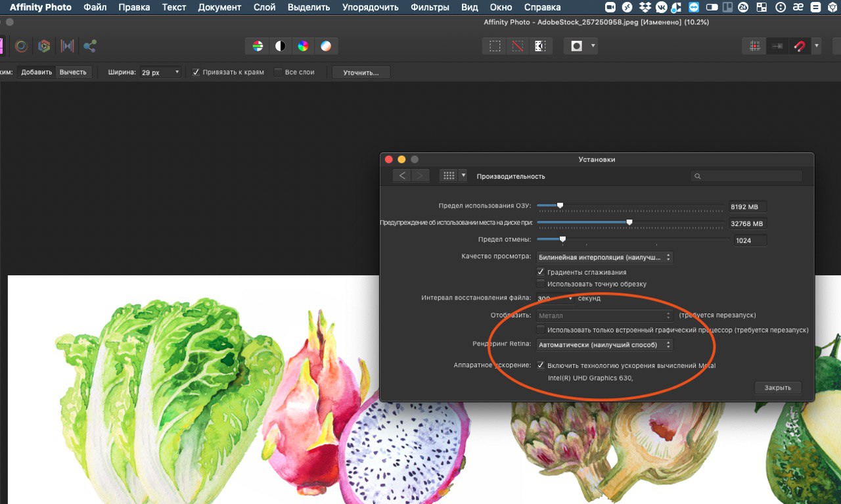This screenshot has width=841, height=504.
Task: Open the TeamViewer menu bar icon
Action: click(x=694, y=7)
